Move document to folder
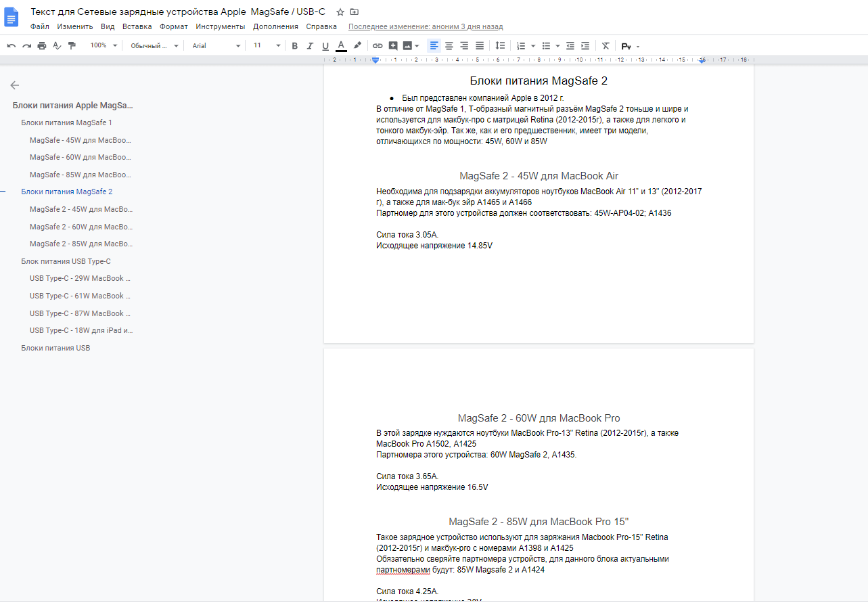The height and width of the screenshot is (605, 868). (355, 12)
